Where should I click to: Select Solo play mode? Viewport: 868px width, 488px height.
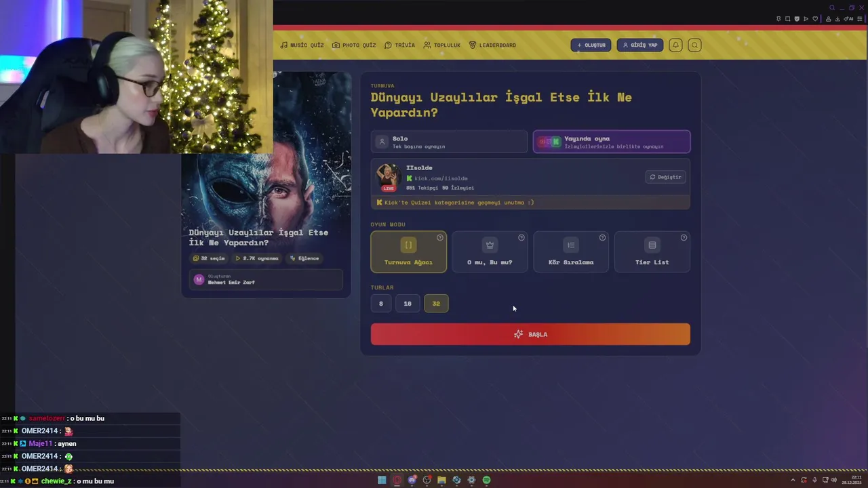[449, 142]
